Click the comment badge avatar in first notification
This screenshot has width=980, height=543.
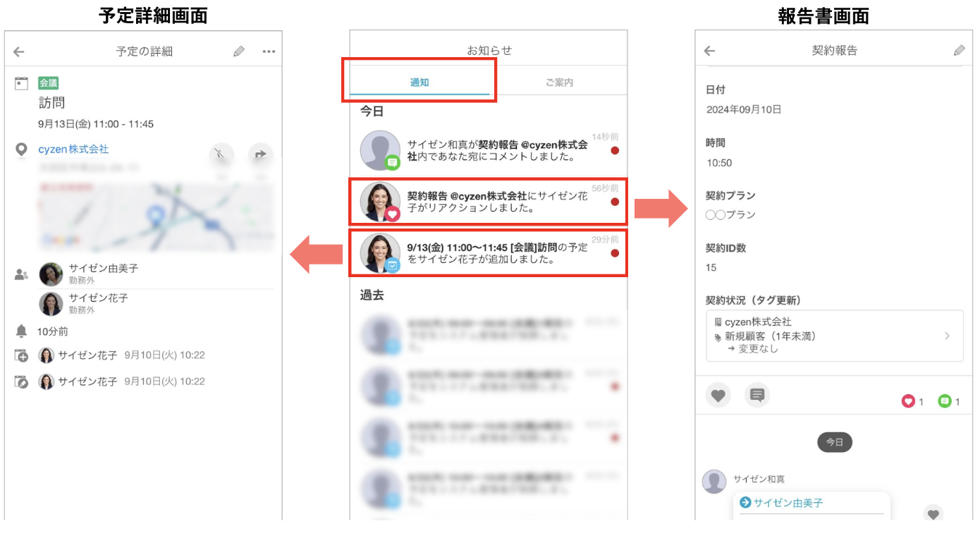click(380, 150)
